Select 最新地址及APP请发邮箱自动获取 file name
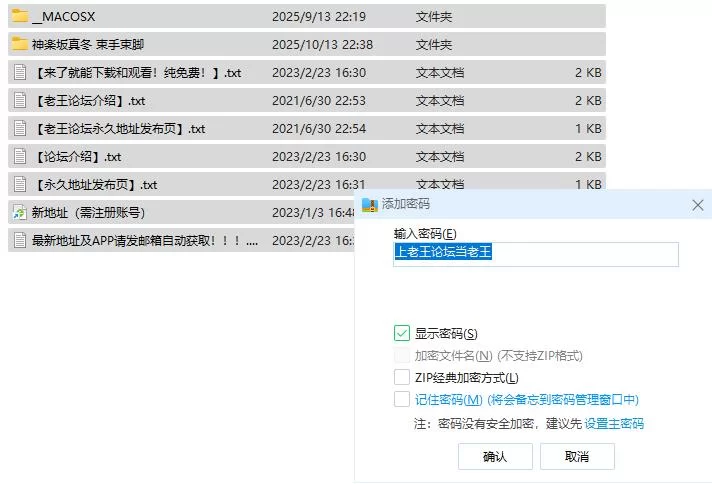 (x=144, y=241)
